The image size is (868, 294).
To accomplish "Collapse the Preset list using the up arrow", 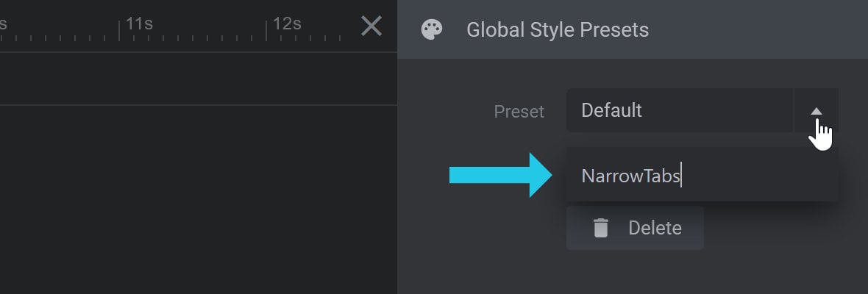I will 817,110.
